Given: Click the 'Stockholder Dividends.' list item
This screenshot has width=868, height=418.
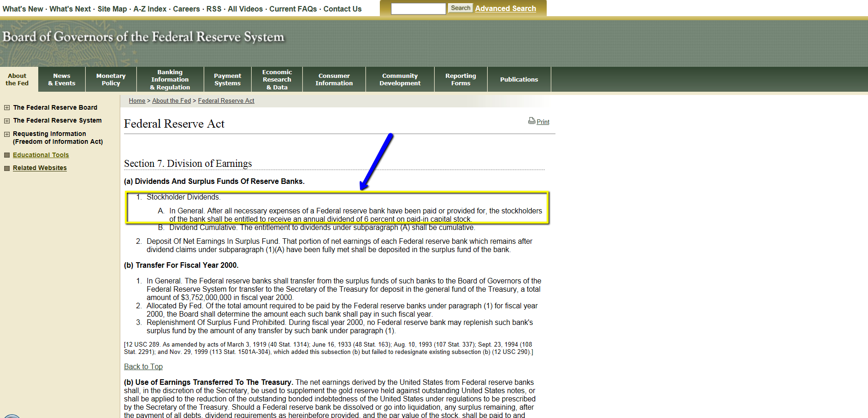Looking at the screenshot, I should (183, 197).
